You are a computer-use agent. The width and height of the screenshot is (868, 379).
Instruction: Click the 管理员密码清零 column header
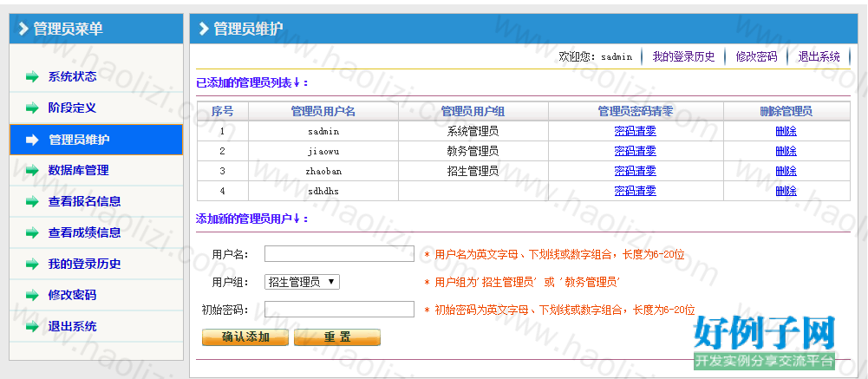[x=636, y=111]
